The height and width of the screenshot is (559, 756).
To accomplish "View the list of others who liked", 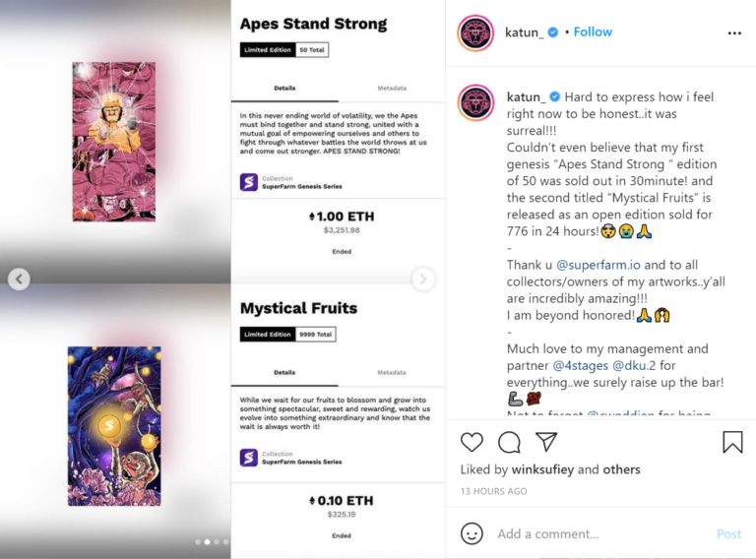I will point(622,469).
